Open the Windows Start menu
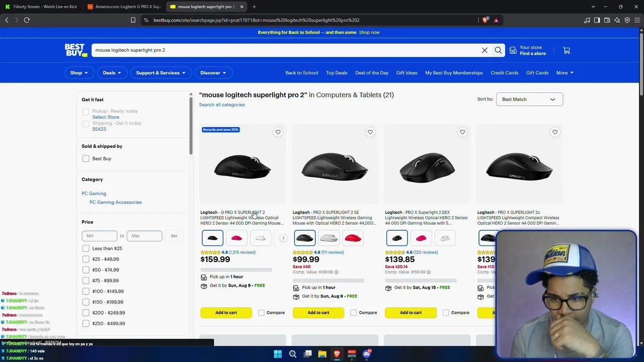Image resolution: width=644 pixels, height=362 pixels. click(278, 354)
